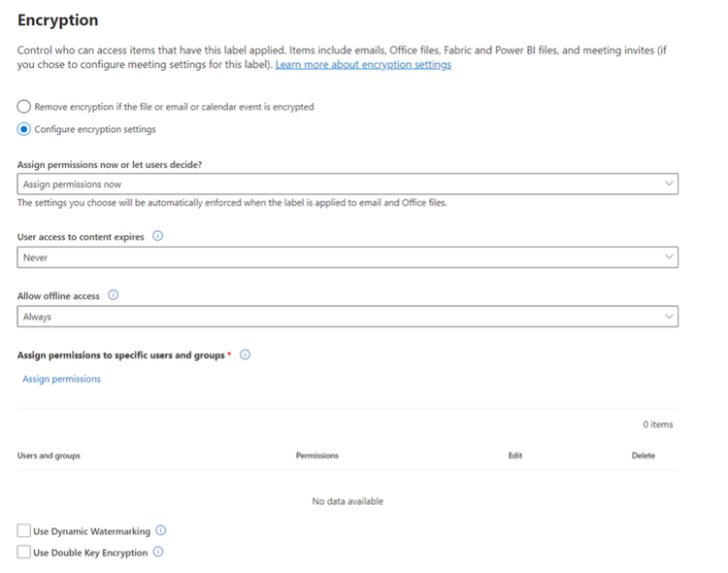Select Configure encryption settings radio button

click(x=24, y=129)
